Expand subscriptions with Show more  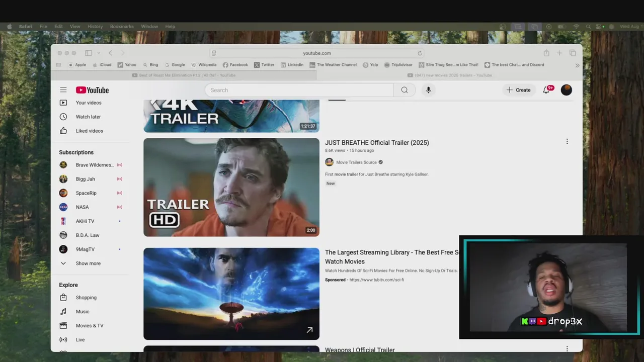click(x=88, y=263)
